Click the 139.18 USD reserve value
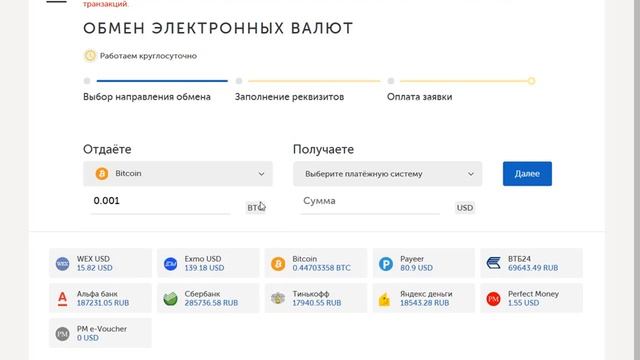Image resolution: width=640 pixels, height=360 pixels. 204,268
